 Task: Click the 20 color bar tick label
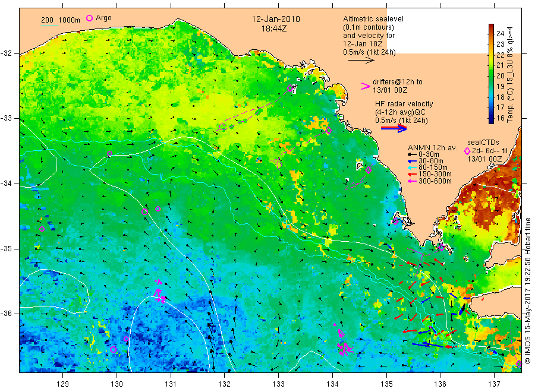point(500,75)
